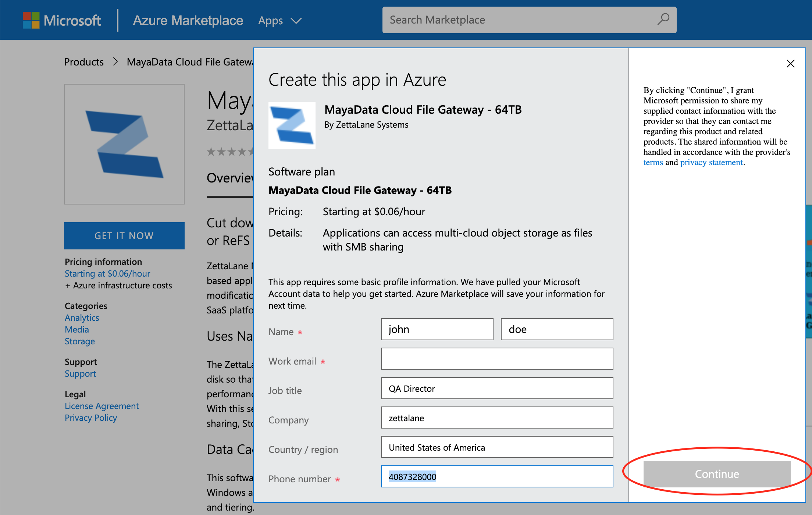The height and width of the screenshot is (515, 812).
Task: Select the Country / region field
Action: click(x=496, y=447)
